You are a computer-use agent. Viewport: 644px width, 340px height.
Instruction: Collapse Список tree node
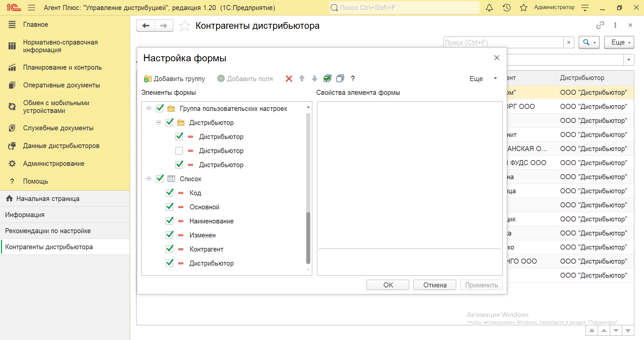tap(149, 179)
